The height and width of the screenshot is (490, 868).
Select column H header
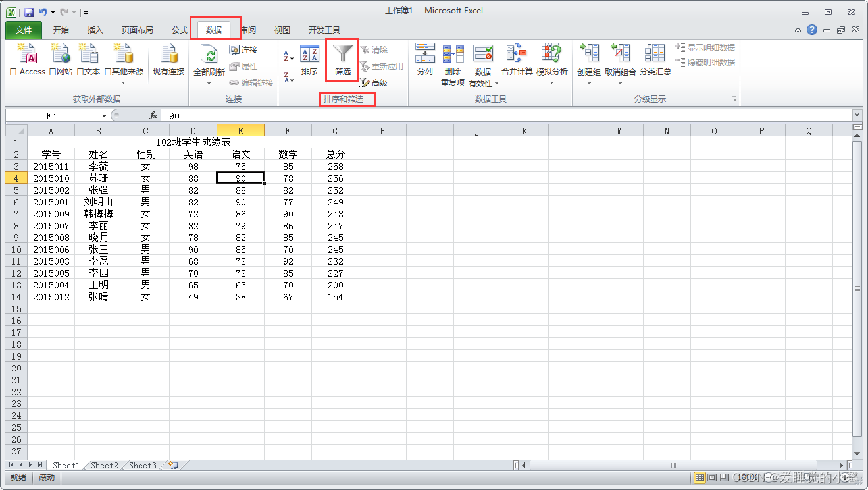[382, 131]
